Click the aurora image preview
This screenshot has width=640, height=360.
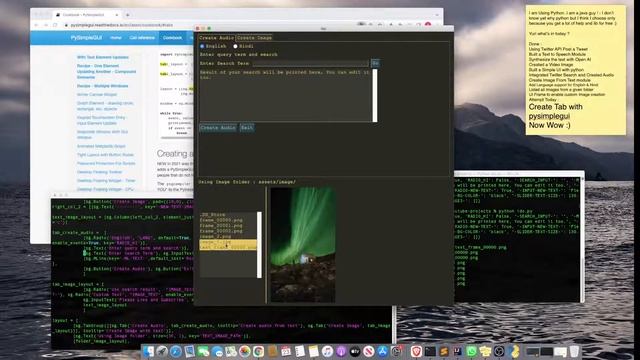pos(303,245)
